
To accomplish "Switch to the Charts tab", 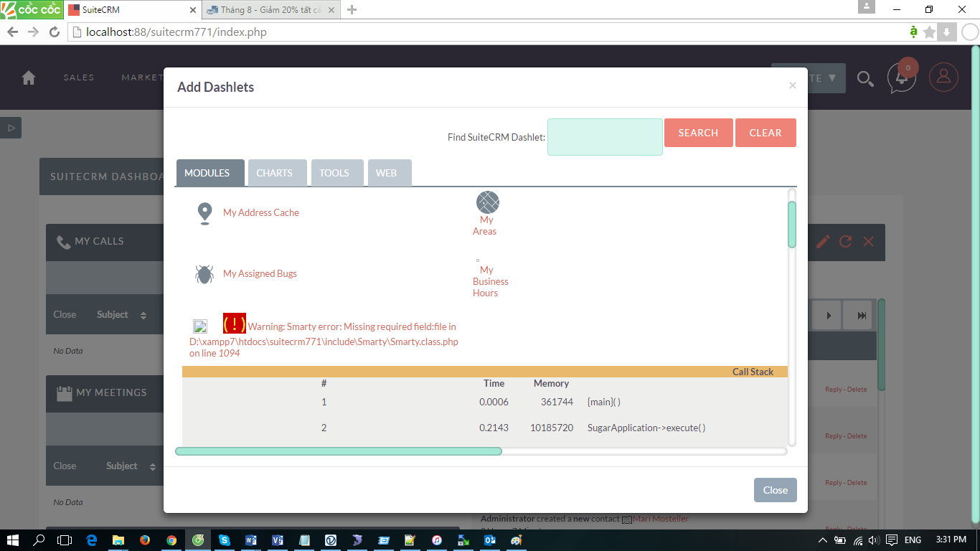I will [278, 173].
